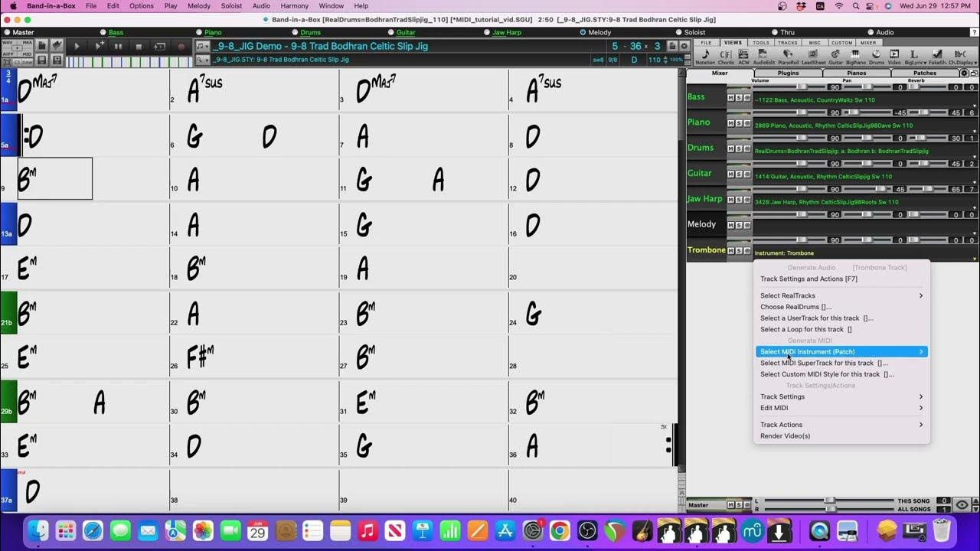This screenshot has height=551, width=980.
Task: Click the F#m chord in bar 26
Action: pyautogui.click(x=201, y=357)
